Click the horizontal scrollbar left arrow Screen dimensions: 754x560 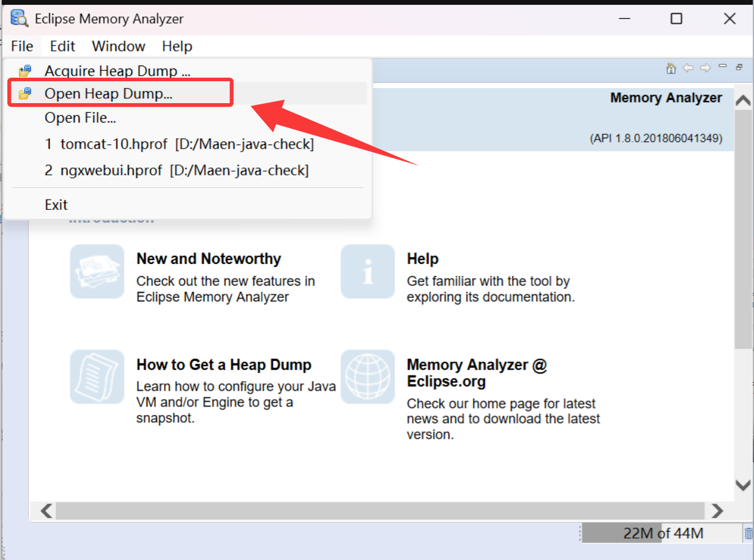click(x=47, y=510)
